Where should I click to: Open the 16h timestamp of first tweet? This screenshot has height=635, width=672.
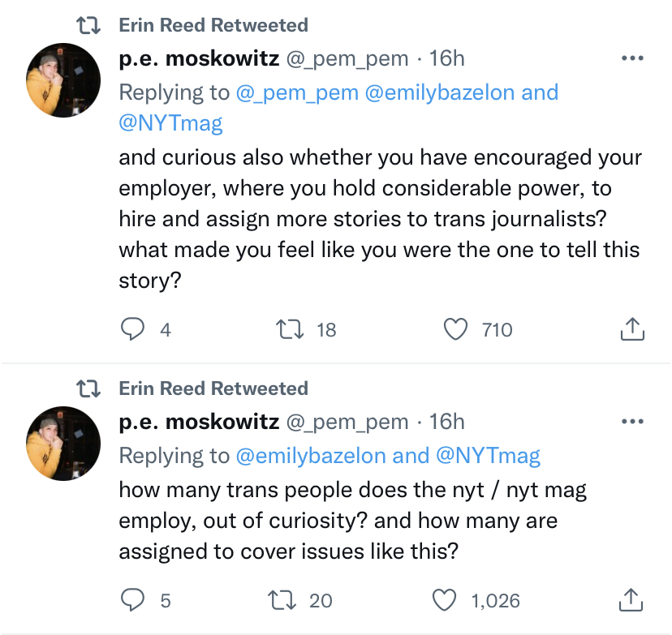pyautogui.click(x=446, y=58)
